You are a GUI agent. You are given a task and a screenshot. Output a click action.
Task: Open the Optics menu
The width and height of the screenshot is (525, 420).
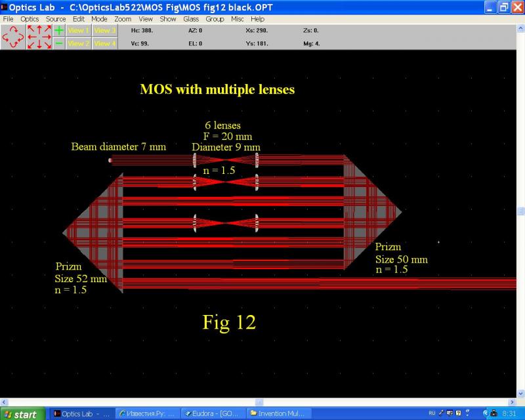30,19
